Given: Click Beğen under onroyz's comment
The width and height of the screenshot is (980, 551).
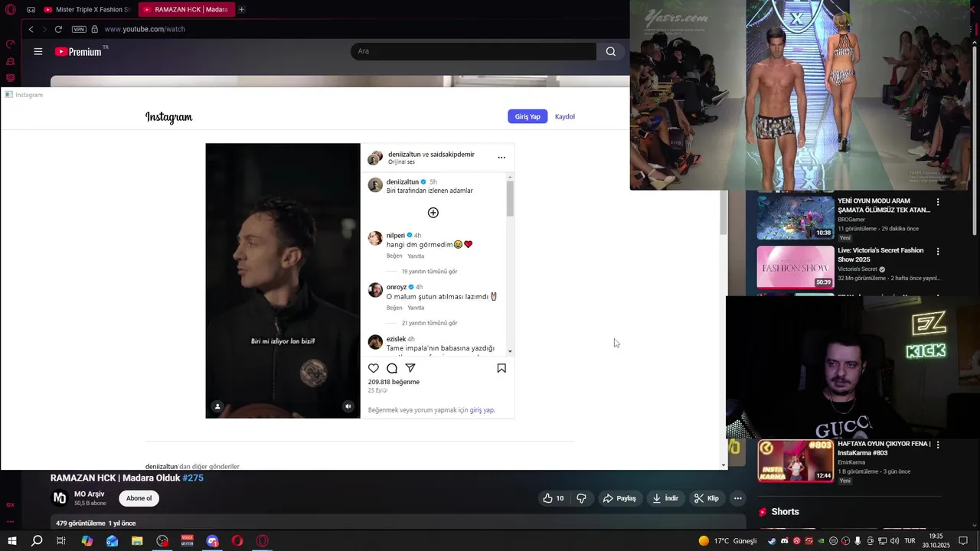Looking at the screenshot, I should coord(394,308).
